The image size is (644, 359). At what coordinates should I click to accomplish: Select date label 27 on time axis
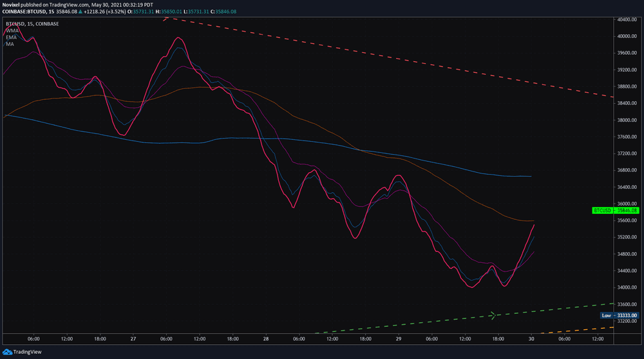[133, 338]
